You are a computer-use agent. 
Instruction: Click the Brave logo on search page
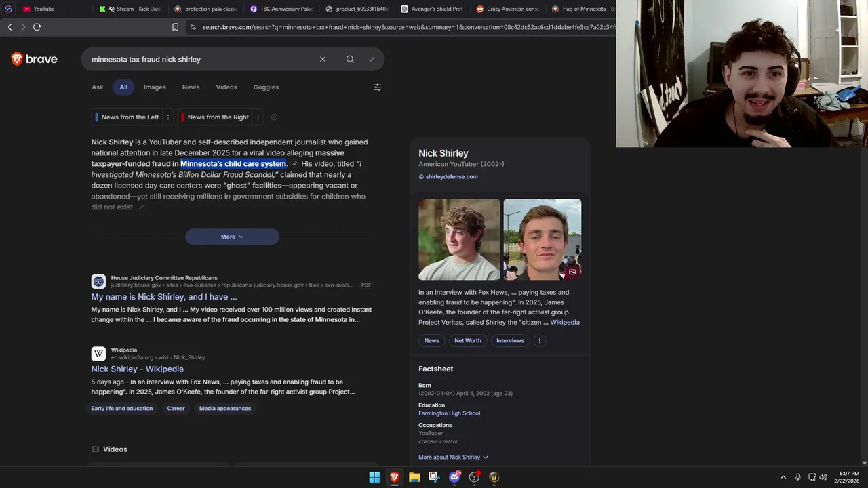[x=34, y=59]
